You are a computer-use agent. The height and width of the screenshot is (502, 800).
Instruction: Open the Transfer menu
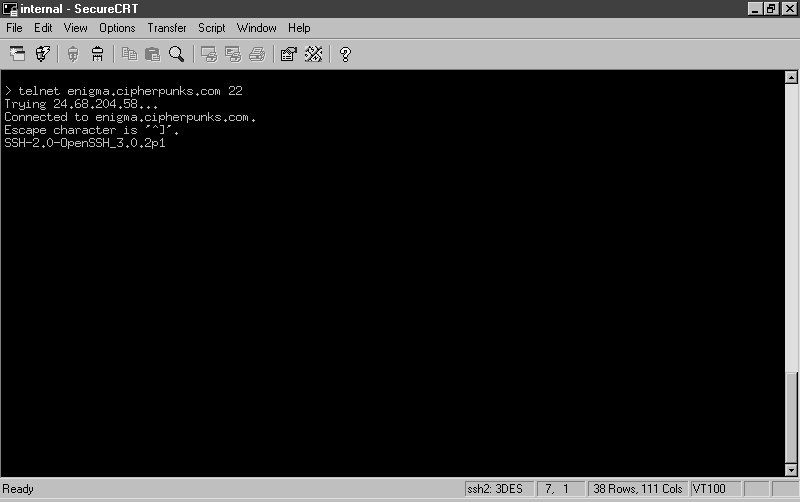point(167,28)
